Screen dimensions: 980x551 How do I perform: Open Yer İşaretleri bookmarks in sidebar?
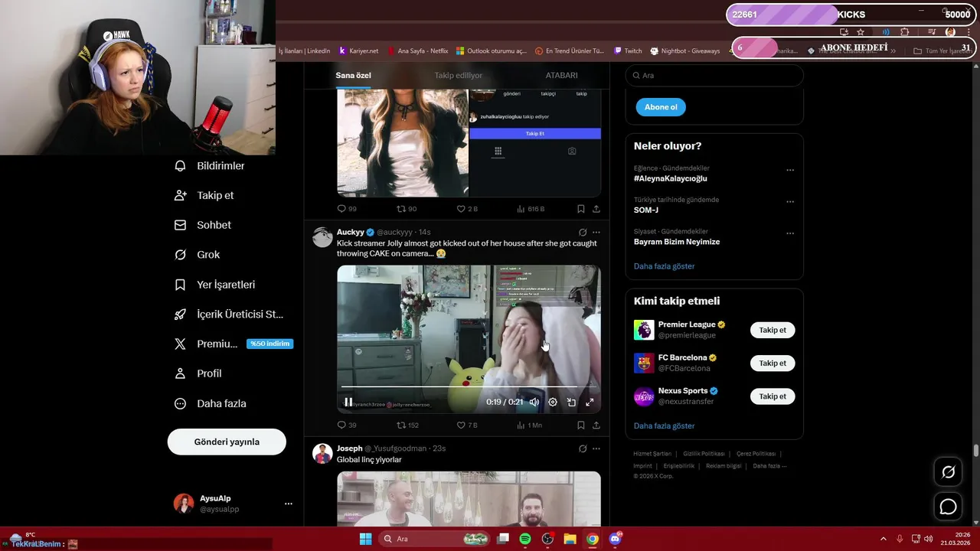click(x=214, y=285)
